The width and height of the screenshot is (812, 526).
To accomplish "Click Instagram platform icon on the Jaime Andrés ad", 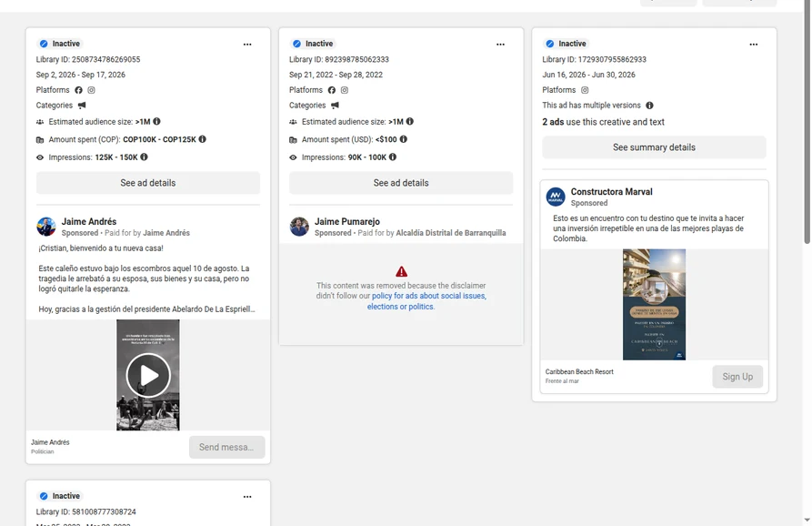I will point(91,90).
